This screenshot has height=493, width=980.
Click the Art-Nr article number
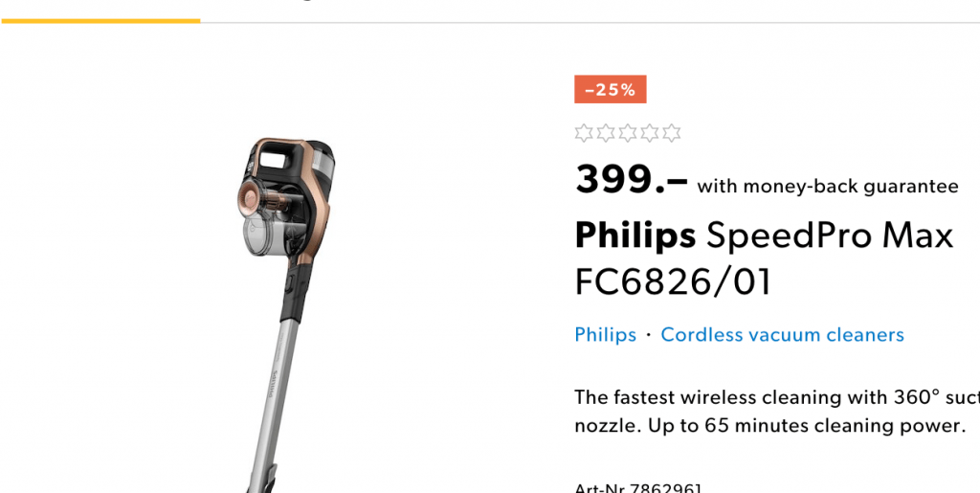[638, 489]
